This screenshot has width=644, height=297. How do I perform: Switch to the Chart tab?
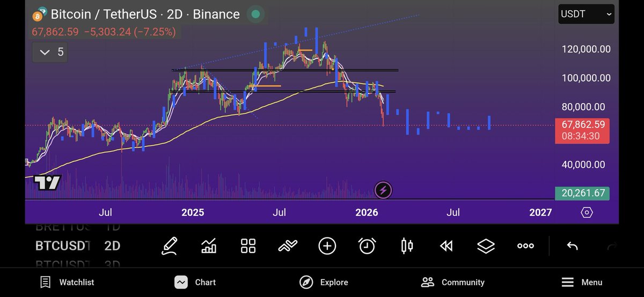195,282
